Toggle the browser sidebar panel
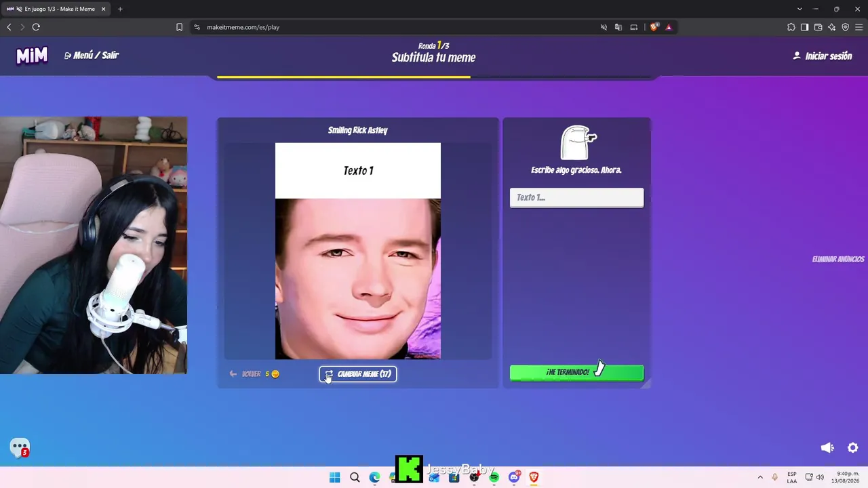 tap(804, 27)
